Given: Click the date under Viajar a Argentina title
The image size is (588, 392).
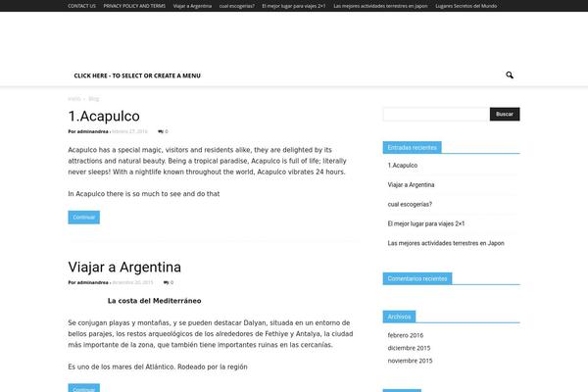Looking at the screenshot, I should click(132, 282).
